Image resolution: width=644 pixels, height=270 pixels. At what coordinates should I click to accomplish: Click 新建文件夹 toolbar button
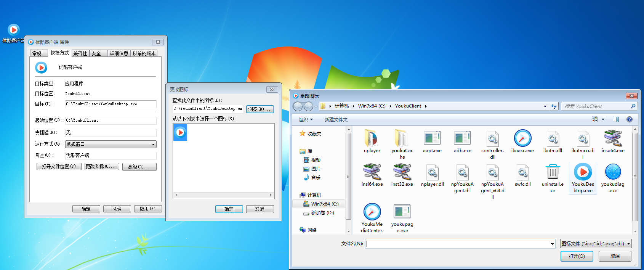pos(336,120)
